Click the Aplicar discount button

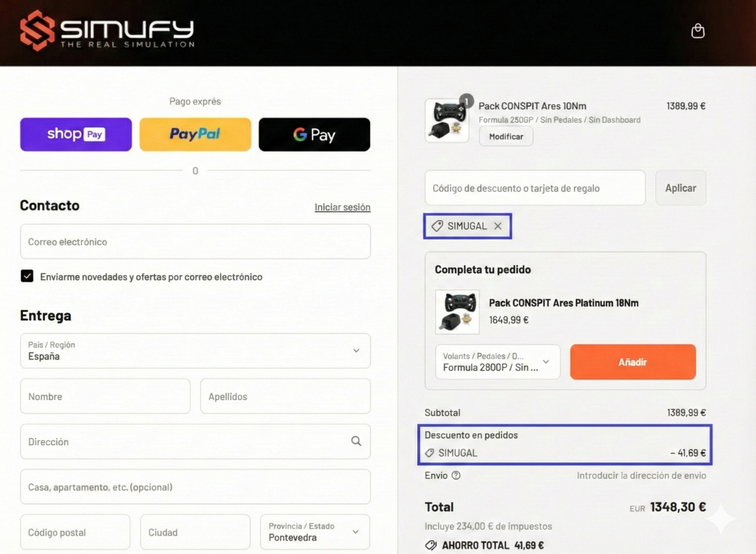pyautogui.click(x=680, y=188)
